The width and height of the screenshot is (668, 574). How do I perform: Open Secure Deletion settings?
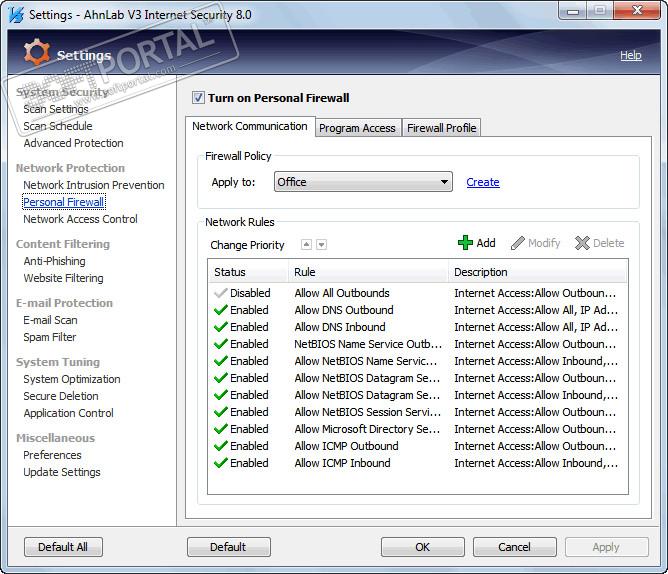(x=61, y=396)
